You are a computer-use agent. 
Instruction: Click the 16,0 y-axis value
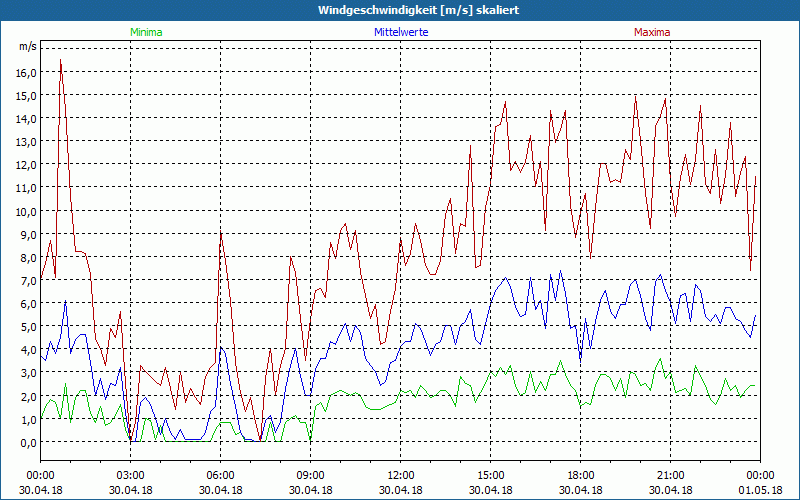point(27,72)
